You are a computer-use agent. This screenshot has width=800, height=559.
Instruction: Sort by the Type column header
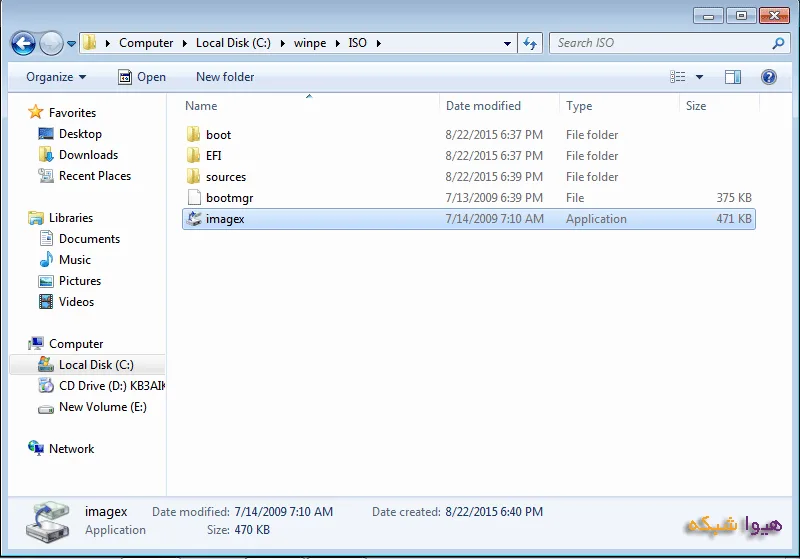coord(579,106)
